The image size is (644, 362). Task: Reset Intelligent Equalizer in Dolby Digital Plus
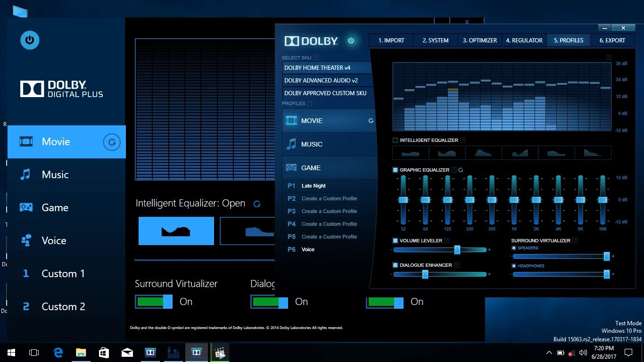click(x=257, y=204)
